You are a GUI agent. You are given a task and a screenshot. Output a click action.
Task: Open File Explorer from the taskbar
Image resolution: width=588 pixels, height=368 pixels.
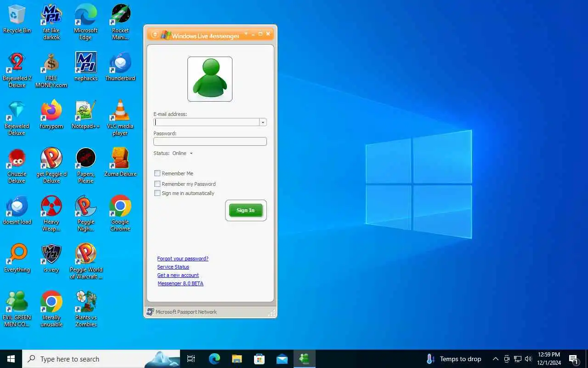click(x=237, y=359)
